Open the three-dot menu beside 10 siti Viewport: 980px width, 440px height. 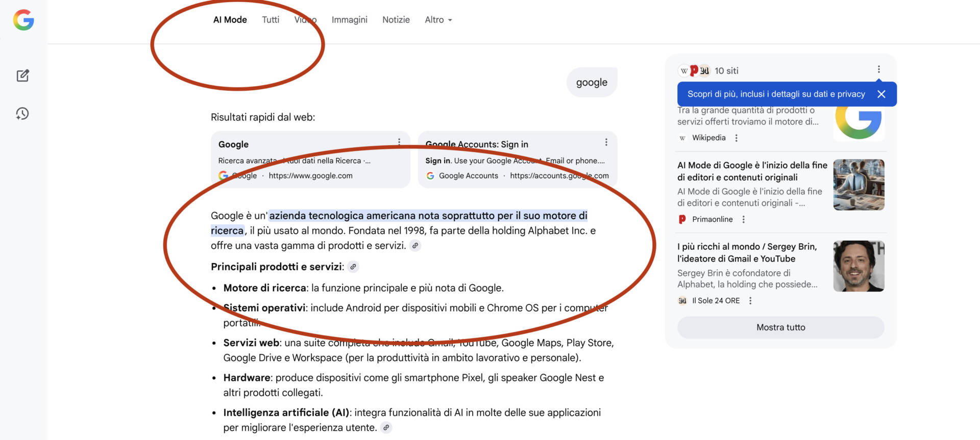click(x=878, y=69)
